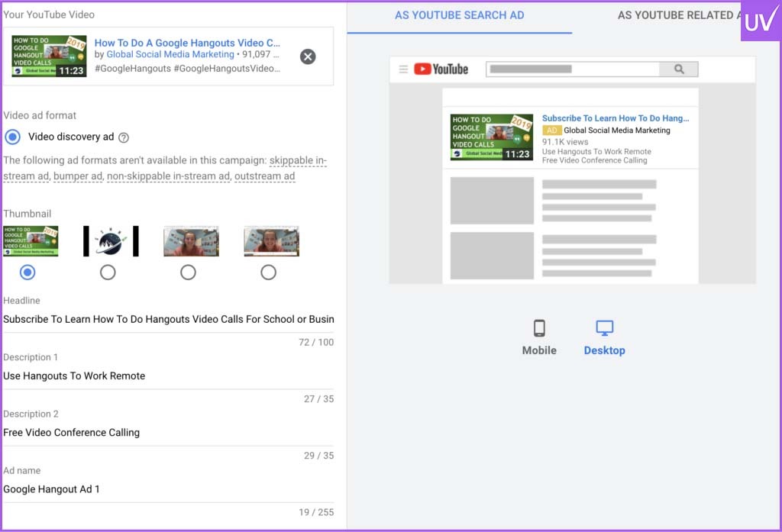Edit the Description 1 field
Image resolution: width=782 pixels, height=532 pixels.
pos(169,376)
